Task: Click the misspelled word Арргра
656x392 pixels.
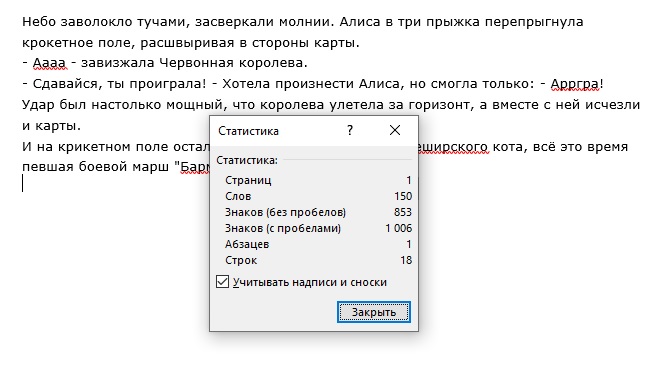Action: click(574, 84)
